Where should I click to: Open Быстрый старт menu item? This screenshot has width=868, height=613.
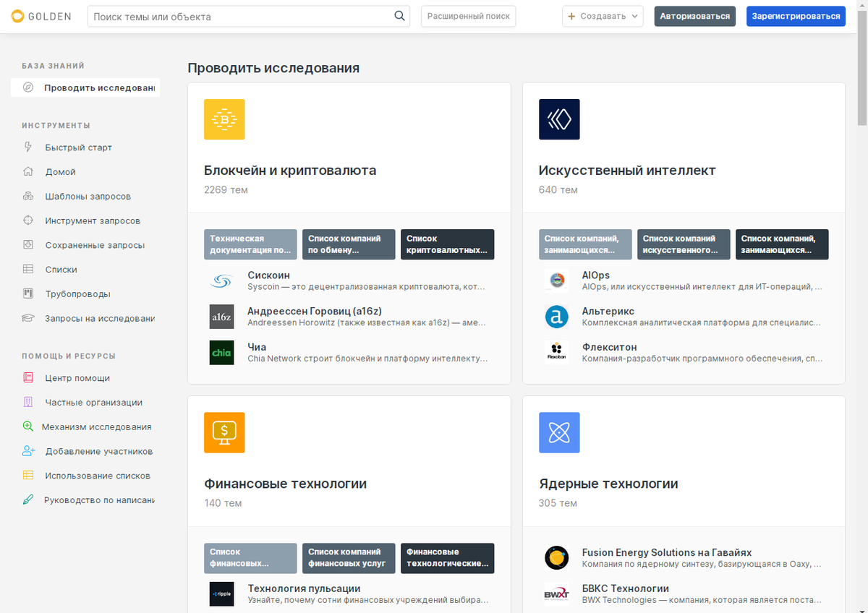pos(78,147)
